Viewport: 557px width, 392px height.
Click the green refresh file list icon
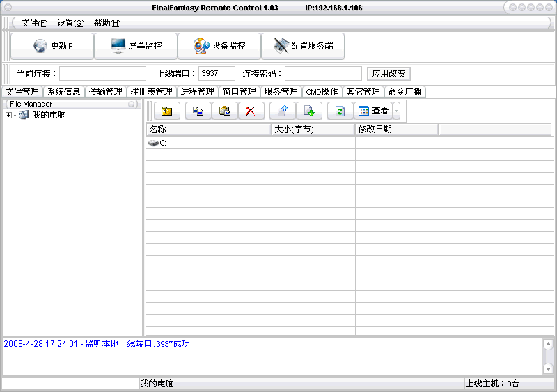click(340, 111)
